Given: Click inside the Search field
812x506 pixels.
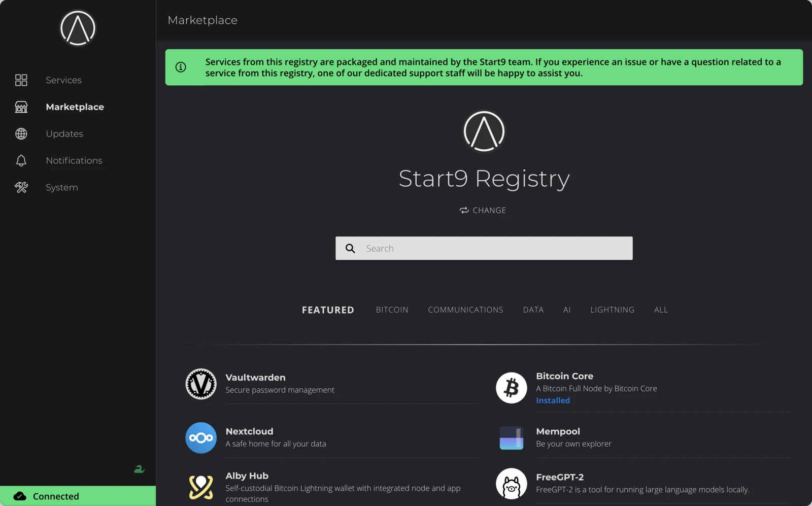Looking at the screenshot, I should pos(484,248).
